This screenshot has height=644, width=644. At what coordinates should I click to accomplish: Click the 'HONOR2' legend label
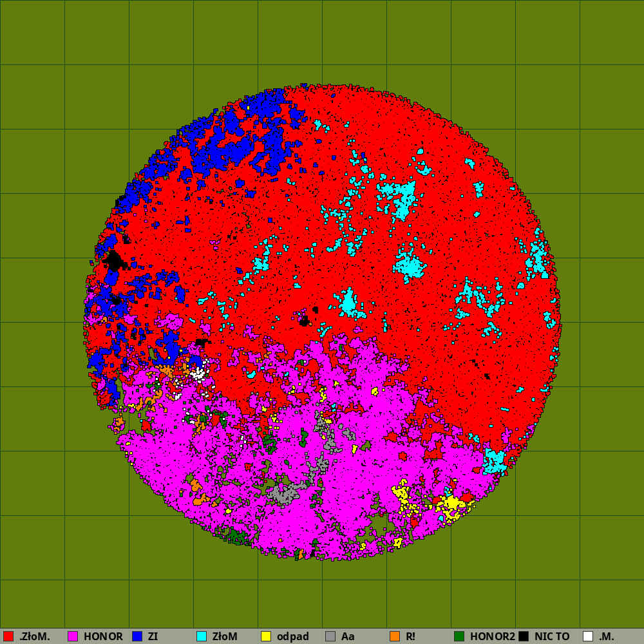(493, 637)
